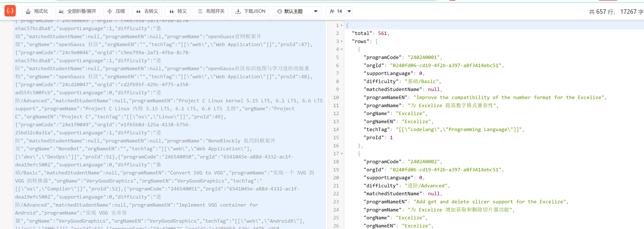This screenshot has width=644, height=229.
Task: Click the "total" key text
Action: pos(362,33)
